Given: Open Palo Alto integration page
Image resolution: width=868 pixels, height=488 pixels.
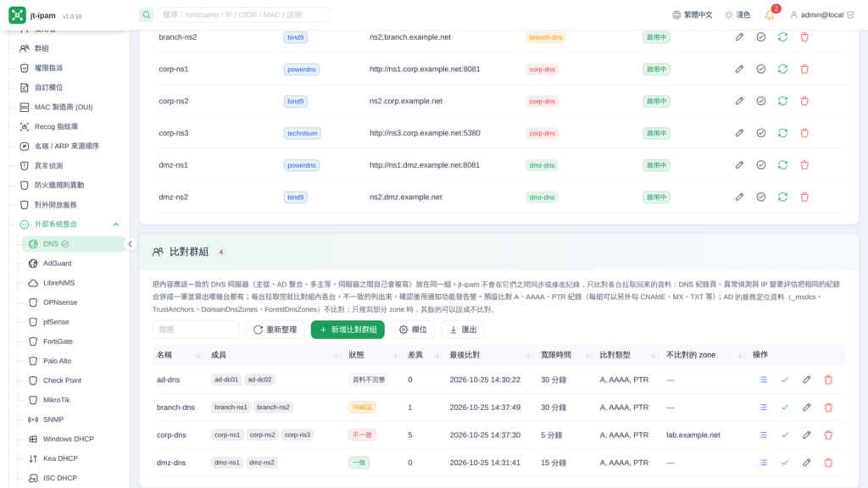Looking at the screenshot, I should pos(57,361).
